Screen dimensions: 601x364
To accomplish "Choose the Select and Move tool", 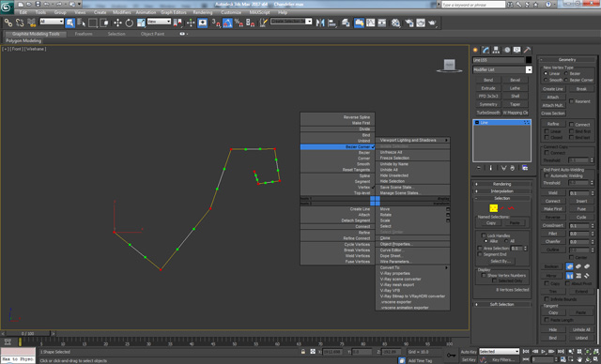I will [x=117, y=23].
